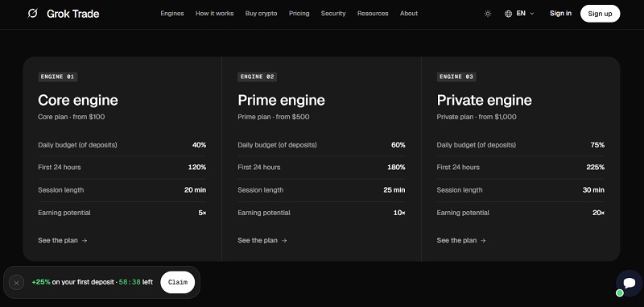Open the Engines menu item
This screenshot has height=307, width=644.
coord(172,14)
